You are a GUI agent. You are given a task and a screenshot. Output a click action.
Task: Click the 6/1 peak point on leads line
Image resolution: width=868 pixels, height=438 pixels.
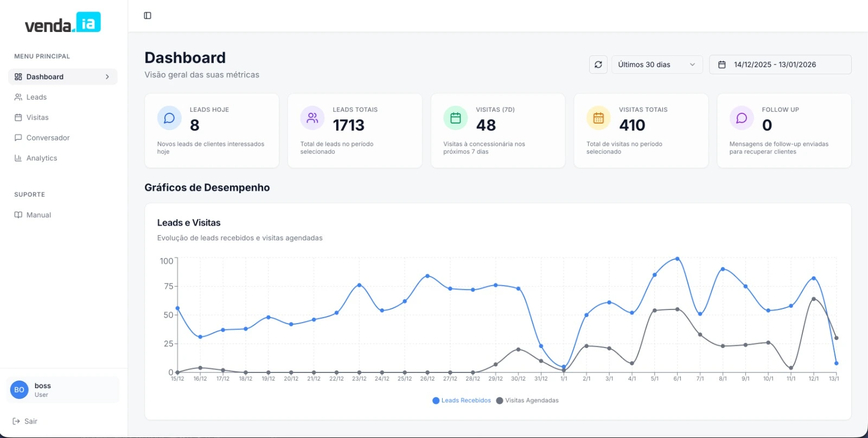(x=677, y=259)
